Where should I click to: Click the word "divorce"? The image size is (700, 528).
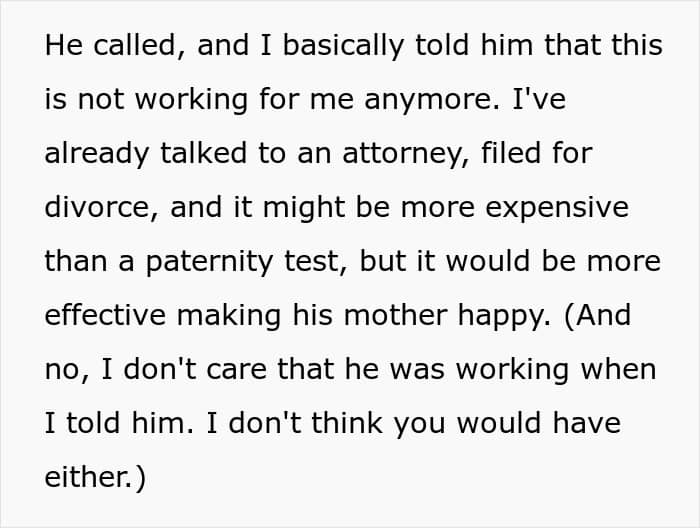tap(98, 208)
